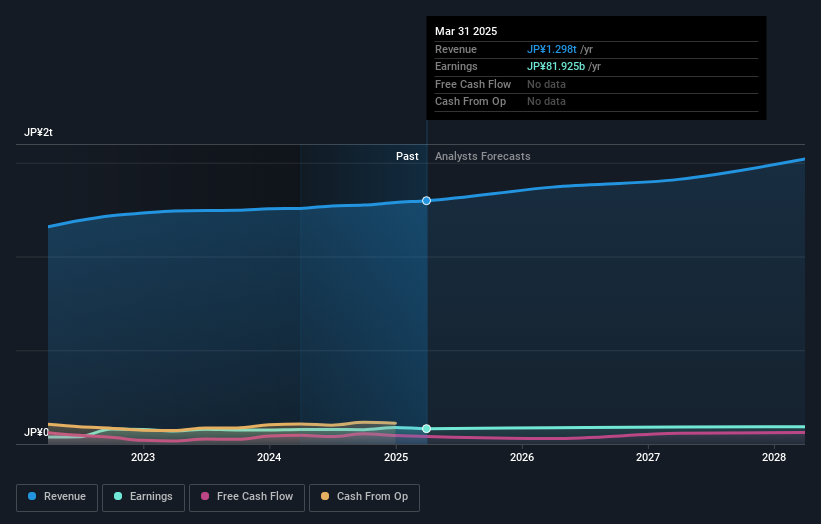
Task: Click the 2024 x-axis label
Action: [269, 458]
